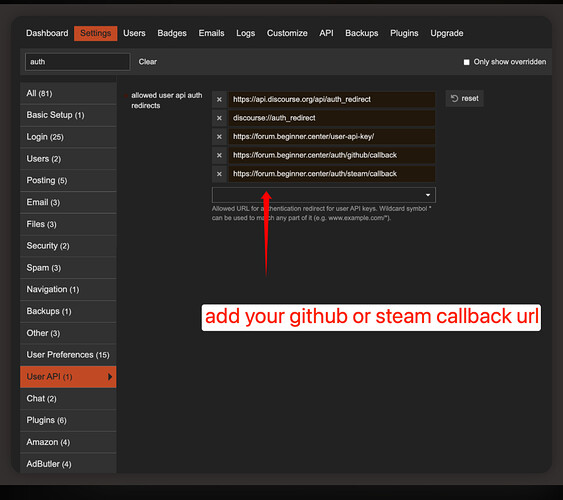
Task: Click the auth search filter field
Action: click(78, 62)
